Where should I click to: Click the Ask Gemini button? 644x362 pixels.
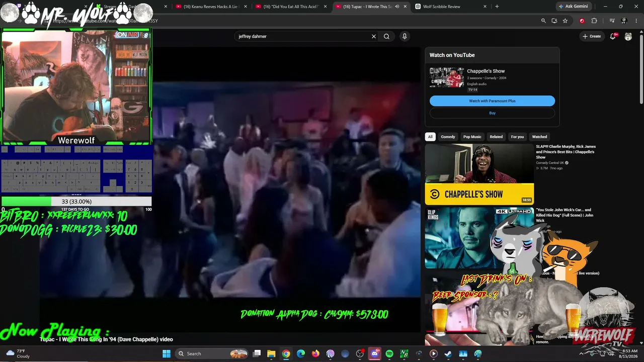click(x=573, y=7)
